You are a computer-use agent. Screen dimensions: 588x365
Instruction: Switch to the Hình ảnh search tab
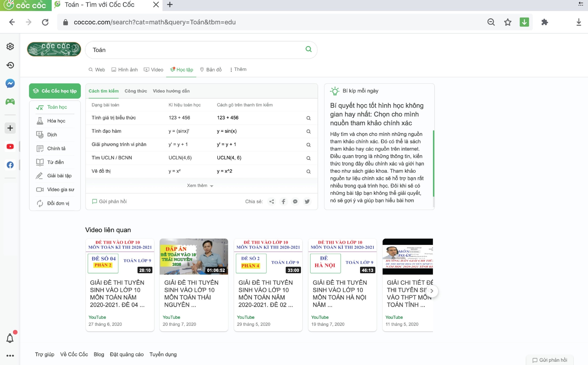coord(125,70)
